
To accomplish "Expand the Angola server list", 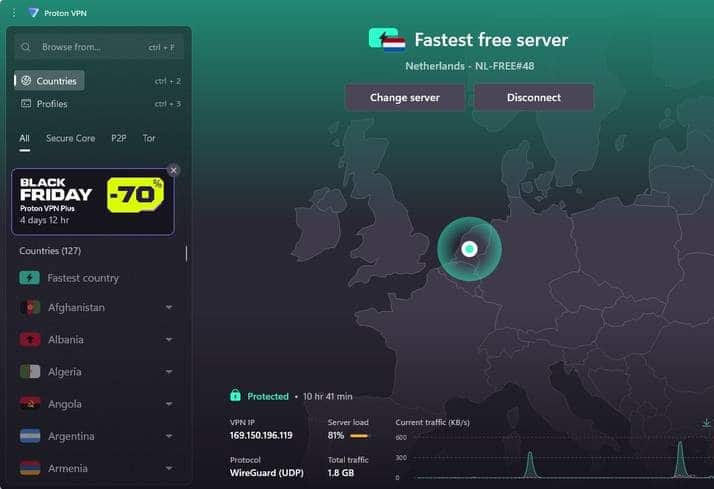I will point(169,404).
